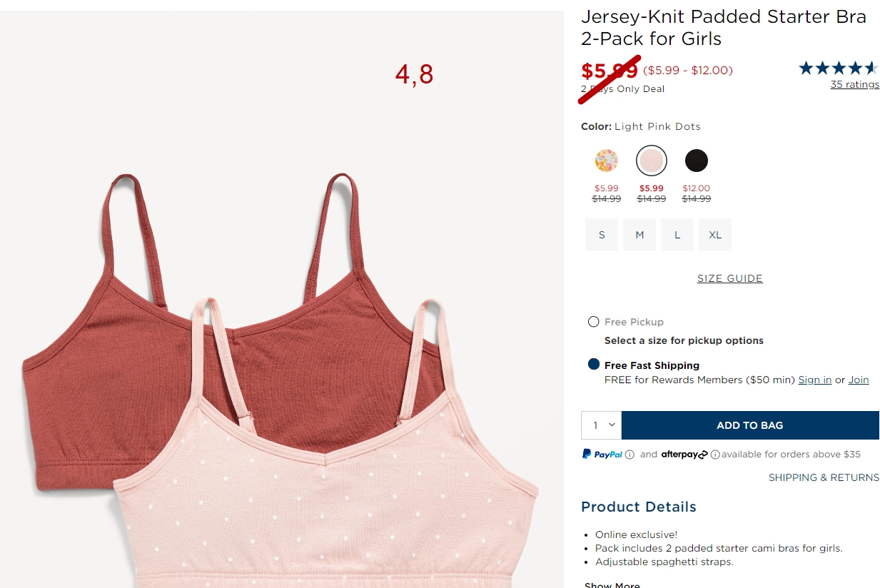Open the quantity dropdown

(602, 425)
